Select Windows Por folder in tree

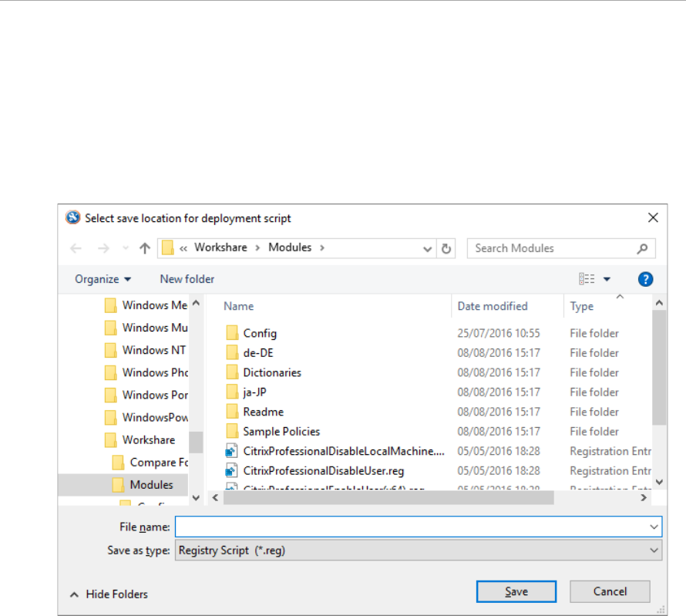(146, 395)
